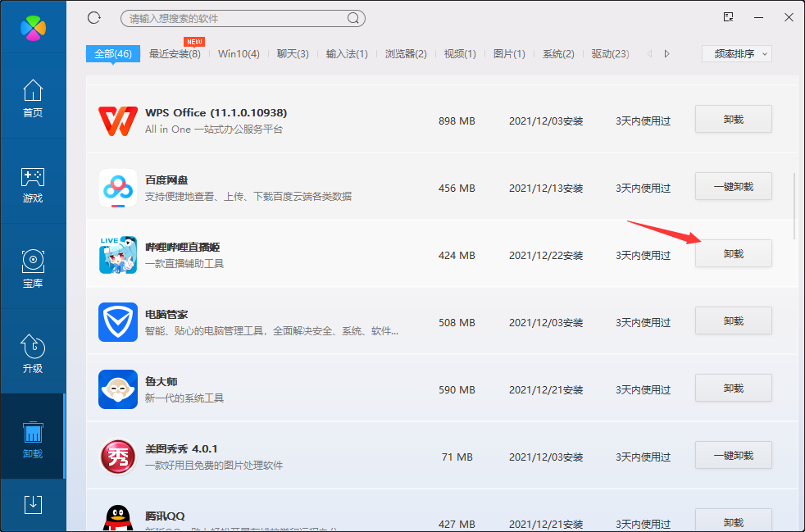Click the 424 MB size value
The image size is (805, 532).
(x=457, y=256)
